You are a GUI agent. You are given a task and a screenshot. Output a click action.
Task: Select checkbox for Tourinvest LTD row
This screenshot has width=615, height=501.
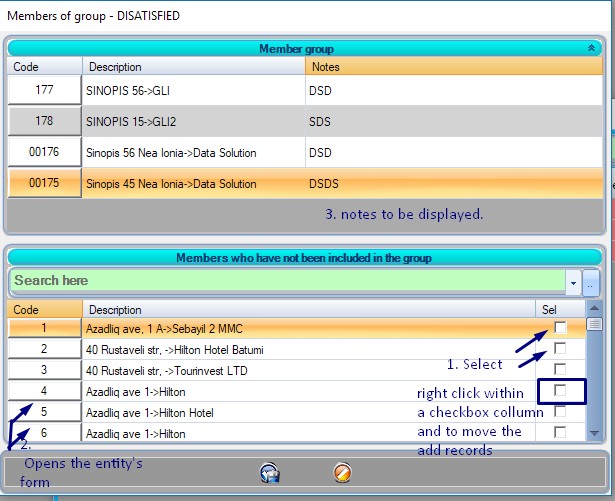point(560,370)
